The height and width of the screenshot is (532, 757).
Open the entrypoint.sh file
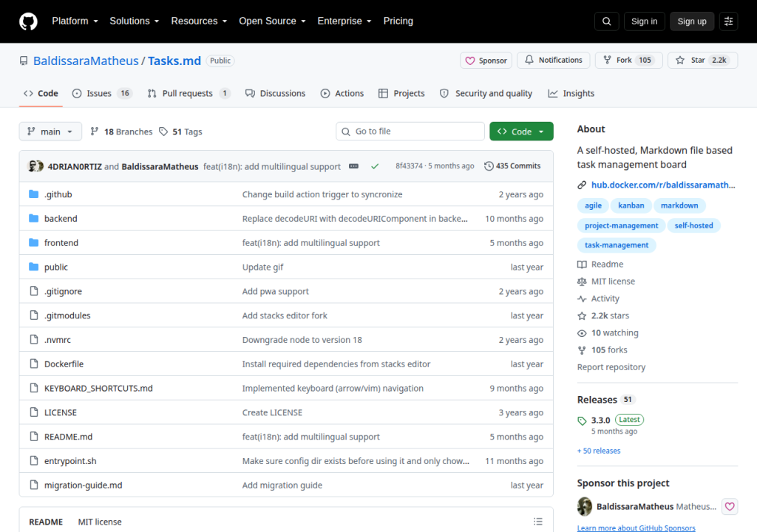point(70,460)
